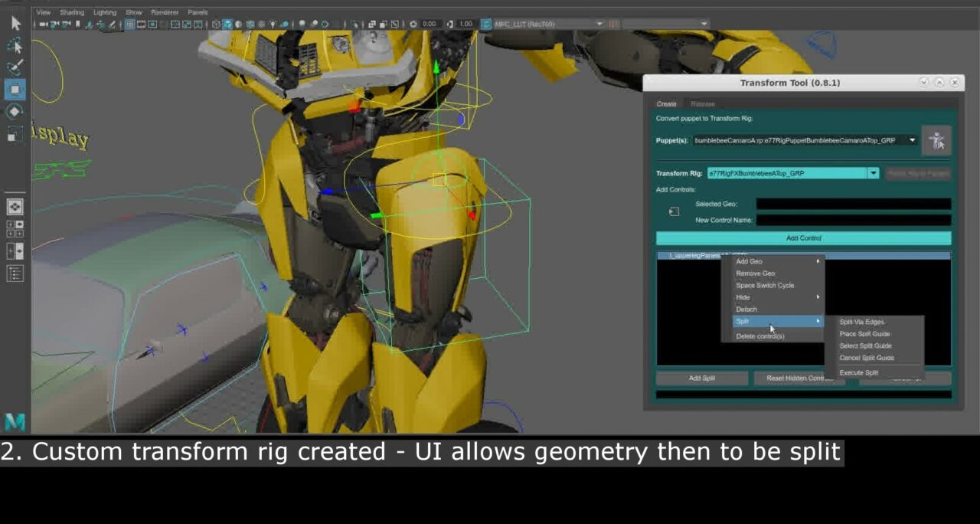Screen dimensions: 980x524
Task: Click the exposure icon beside the 0.00 field
Action: (413, 25)
